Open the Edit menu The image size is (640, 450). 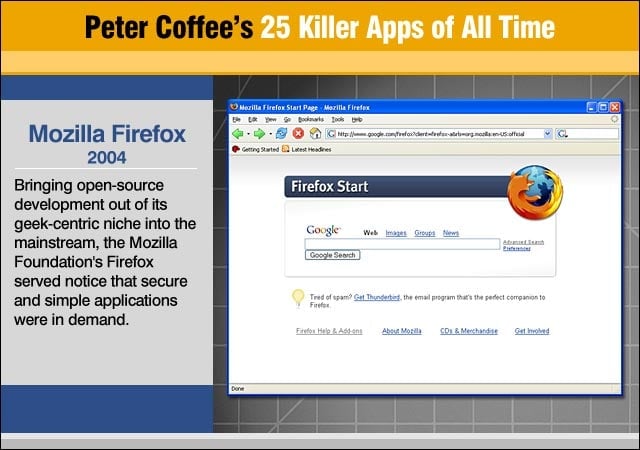coord(253,120)
